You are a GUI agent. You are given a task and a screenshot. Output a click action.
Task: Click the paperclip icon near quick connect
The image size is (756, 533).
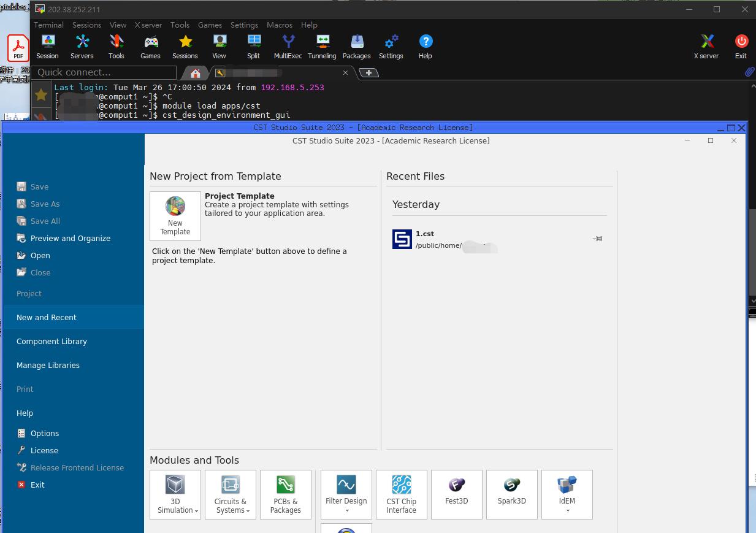pyautogui.click(x=749, y=72)
